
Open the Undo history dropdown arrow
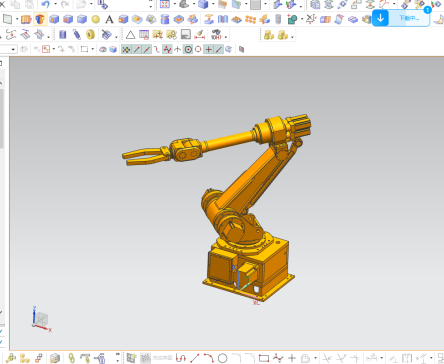tap(55, 4)
